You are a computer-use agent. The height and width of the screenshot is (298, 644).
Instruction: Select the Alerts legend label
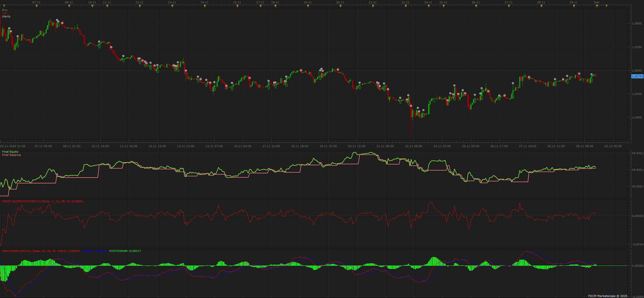tap(6, 16)
